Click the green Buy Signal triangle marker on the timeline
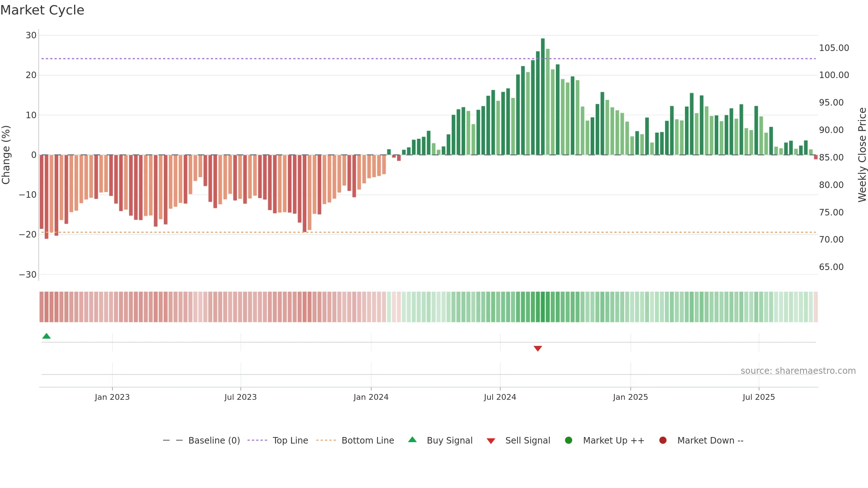 46,336
